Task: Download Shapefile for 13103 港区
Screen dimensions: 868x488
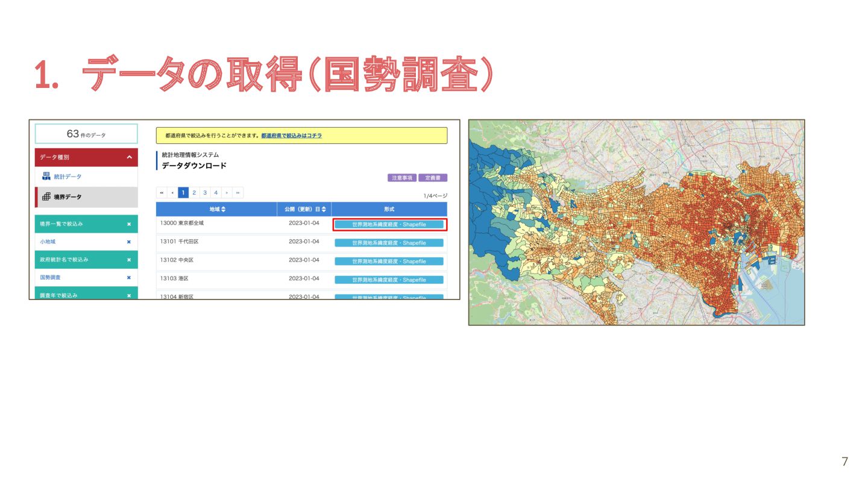Action: point(389,280)
